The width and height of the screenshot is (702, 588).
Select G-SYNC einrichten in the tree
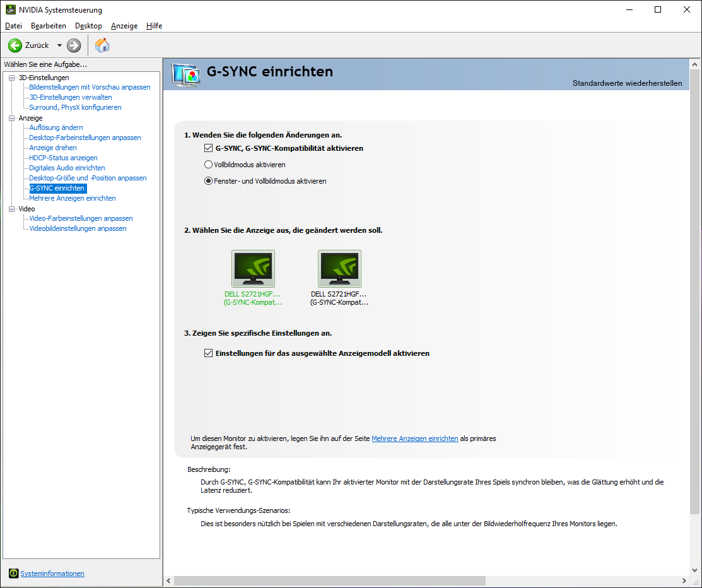[57, 188]
